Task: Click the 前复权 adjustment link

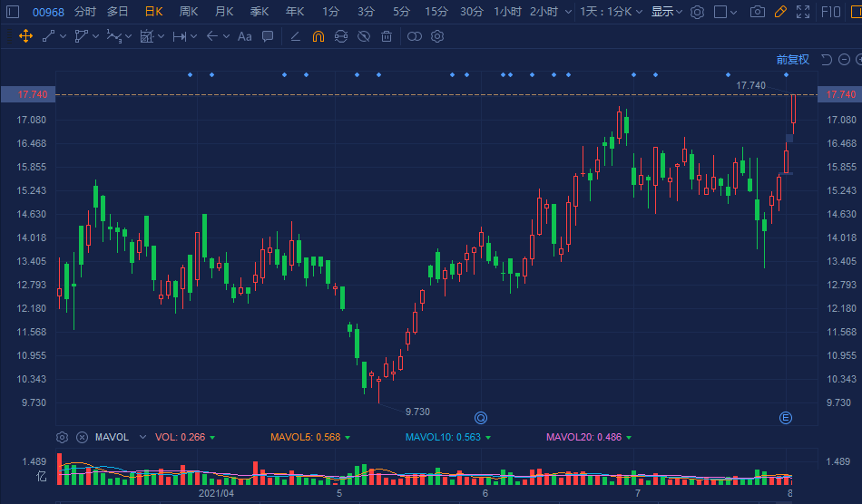Action: 792,60
